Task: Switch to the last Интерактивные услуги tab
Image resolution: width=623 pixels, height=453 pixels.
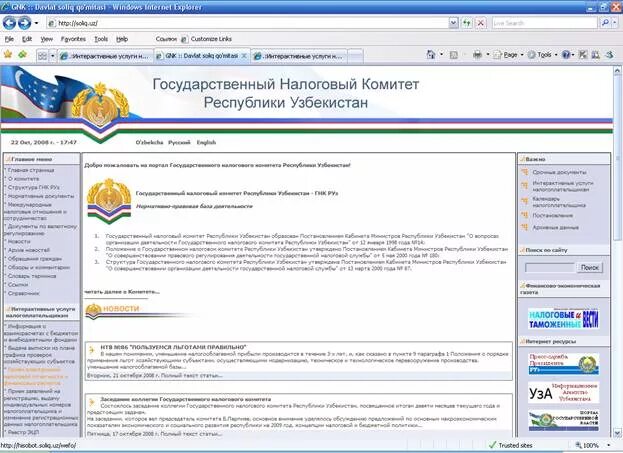Action: (x=300, y=56)
